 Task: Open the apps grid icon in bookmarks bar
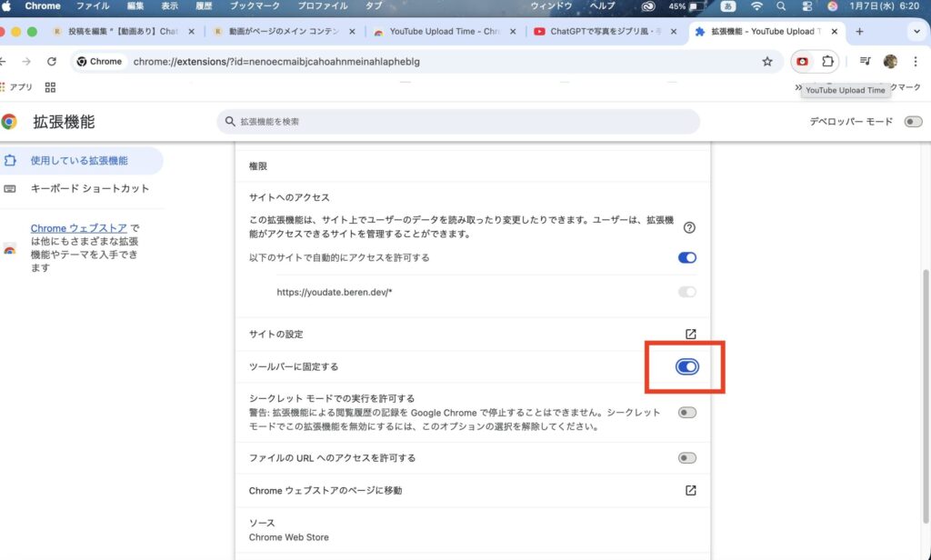(50, 87)
